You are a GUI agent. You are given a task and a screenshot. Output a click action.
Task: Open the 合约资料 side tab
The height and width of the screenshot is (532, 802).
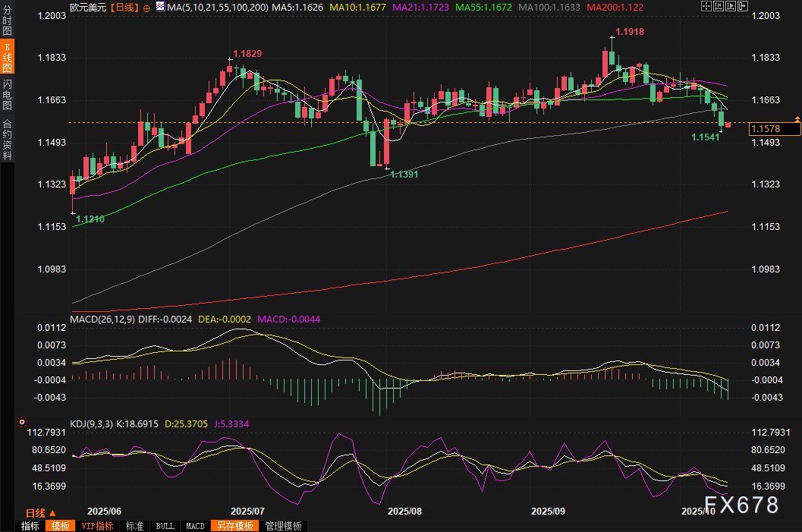(x=8, y=139)
